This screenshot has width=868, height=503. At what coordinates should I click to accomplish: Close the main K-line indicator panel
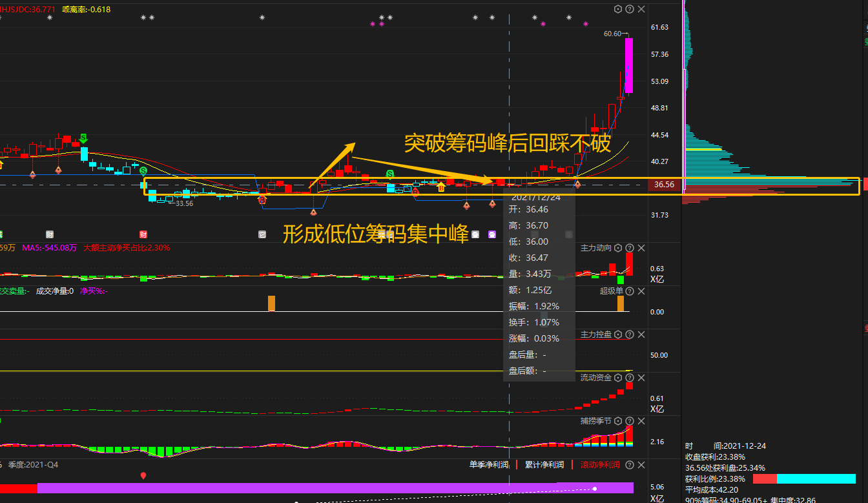pyautogui.click(x=641, y=9)
